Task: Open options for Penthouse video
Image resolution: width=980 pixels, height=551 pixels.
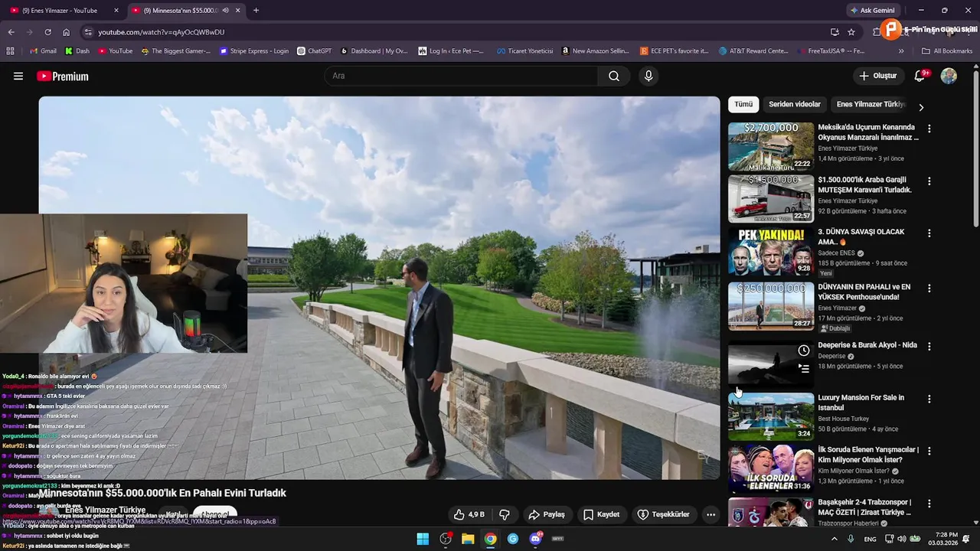Action: coord(929,289)
